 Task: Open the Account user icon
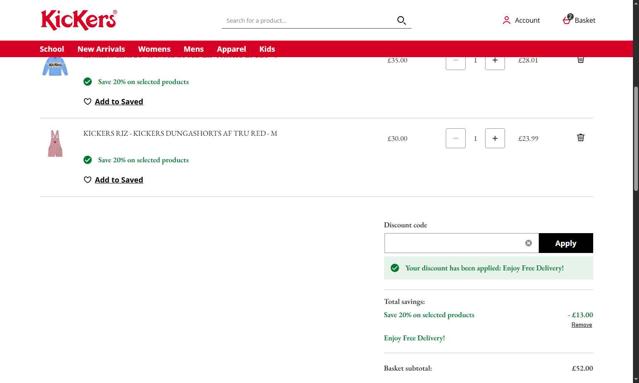click(506, 20)
